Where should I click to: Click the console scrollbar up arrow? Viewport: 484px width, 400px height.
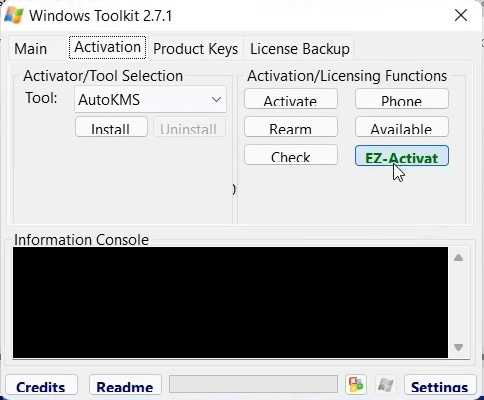[459, 257]
